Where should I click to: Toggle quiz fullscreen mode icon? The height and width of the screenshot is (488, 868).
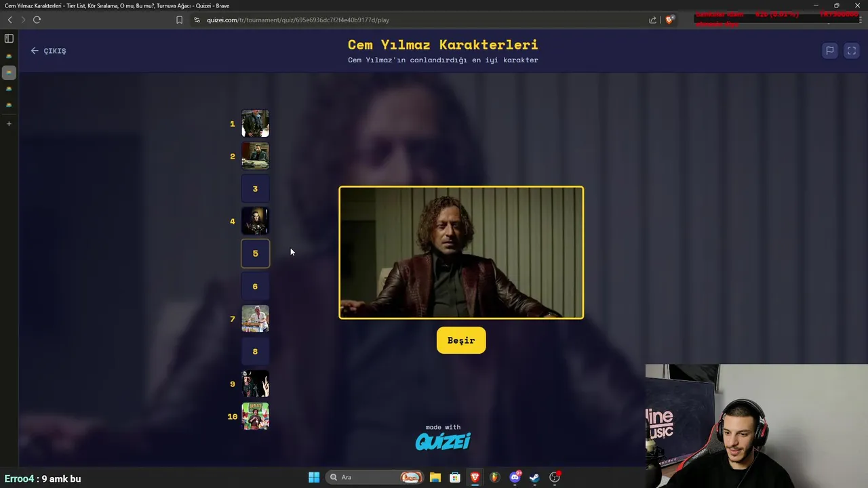(852, 51)
